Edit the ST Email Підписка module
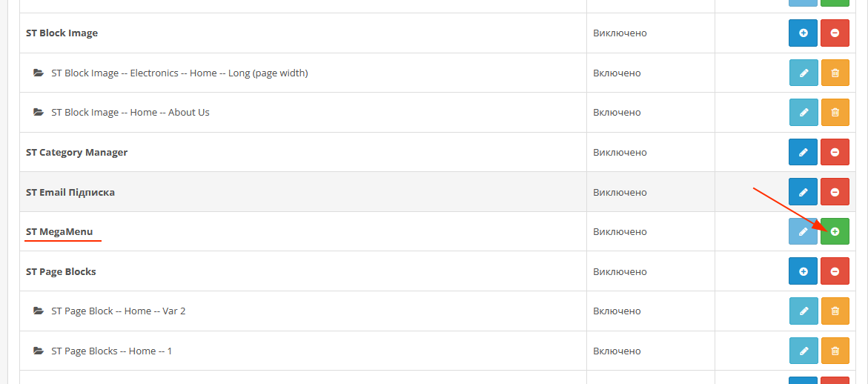This screenshot has width=868, height=384. (804, 192)
